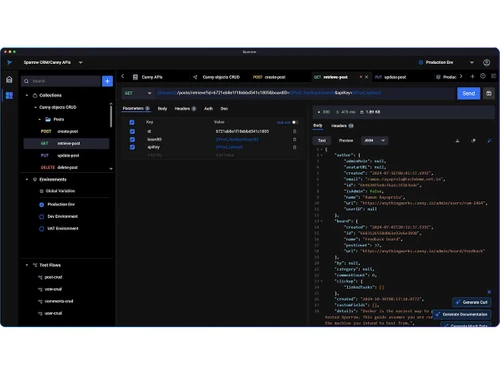
Task: Click the Posts folder icon
Action: coord(48,119)
